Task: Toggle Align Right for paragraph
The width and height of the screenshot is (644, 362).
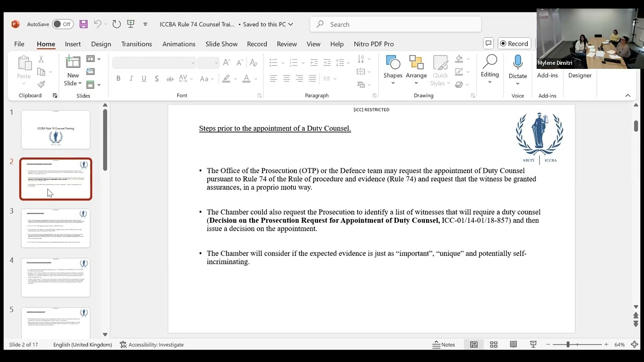Action: click(x=299, y=78)
